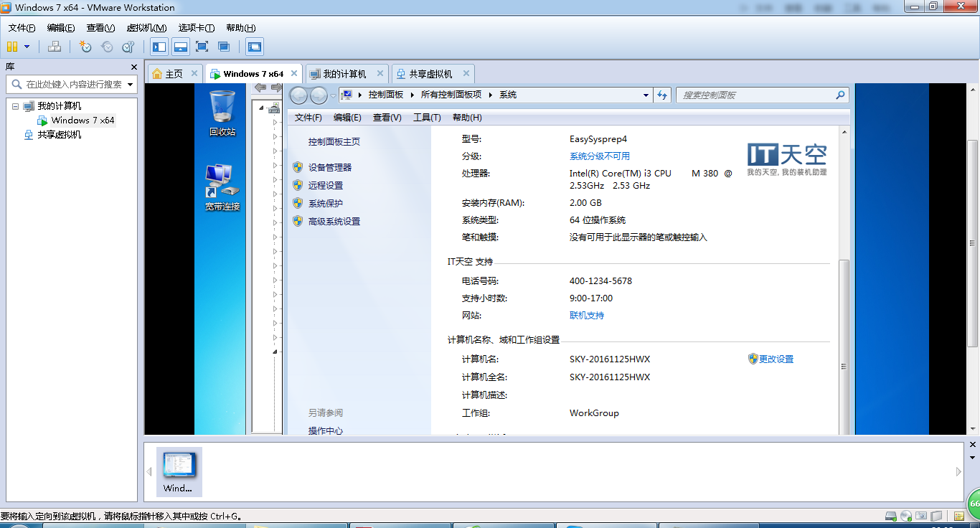Switch to Unity mode toolbar icon
This screenshot has width=980, height=528.
[x=224, y=47]
